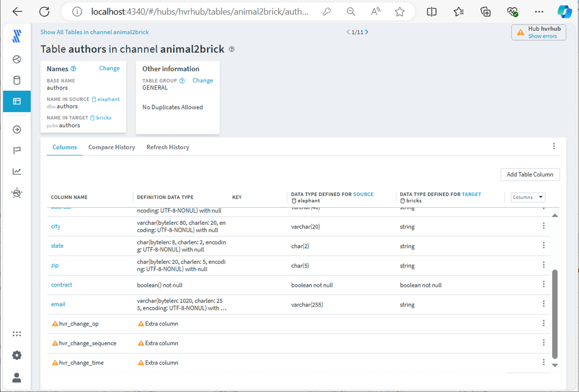Screen dimensions: 579x392
Task: Open the row menu for email column
Action: [544, 304]
